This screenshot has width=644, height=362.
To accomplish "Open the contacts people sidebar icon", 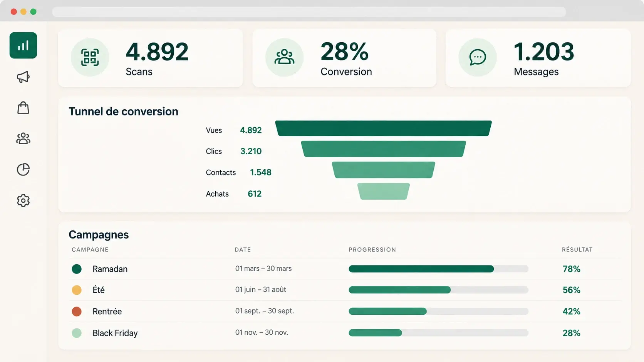I will tap(23, 138).
